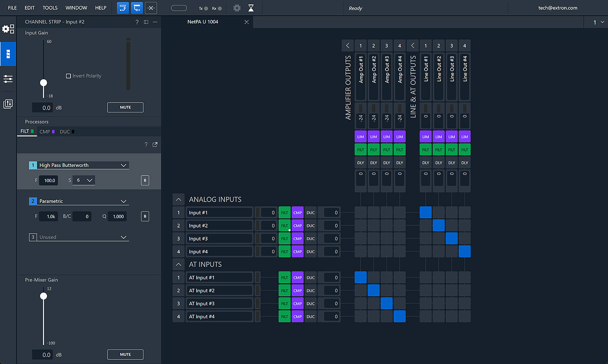Click the hourglass toolbar icon
This screenshot has height=364, width=608.
[251, 8]
